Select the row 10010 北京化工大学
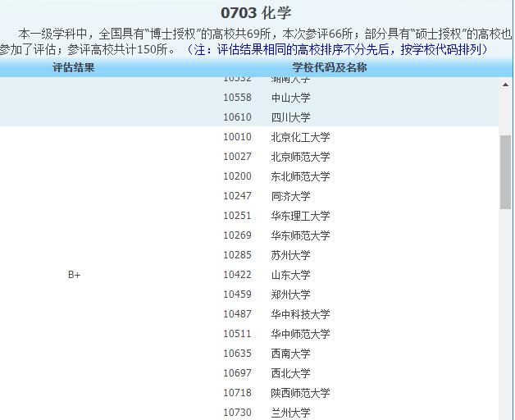This screenshot has height=420, width=515. (276, 137)
